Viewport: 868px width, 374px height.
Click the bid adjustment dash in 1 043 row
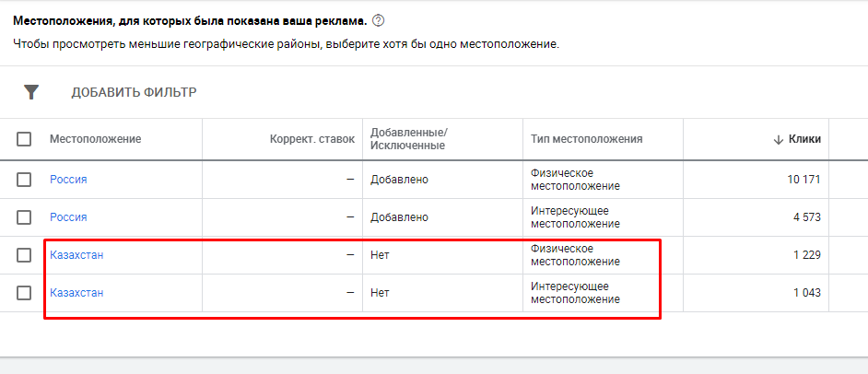tap(350, 293)
